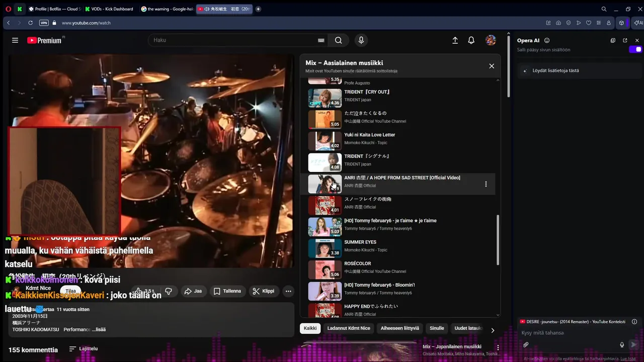Image resolution: width=644 pixels, height=362 pixels.
Task: Reload the page with refresh icon
Action: (x=30, y=23)
